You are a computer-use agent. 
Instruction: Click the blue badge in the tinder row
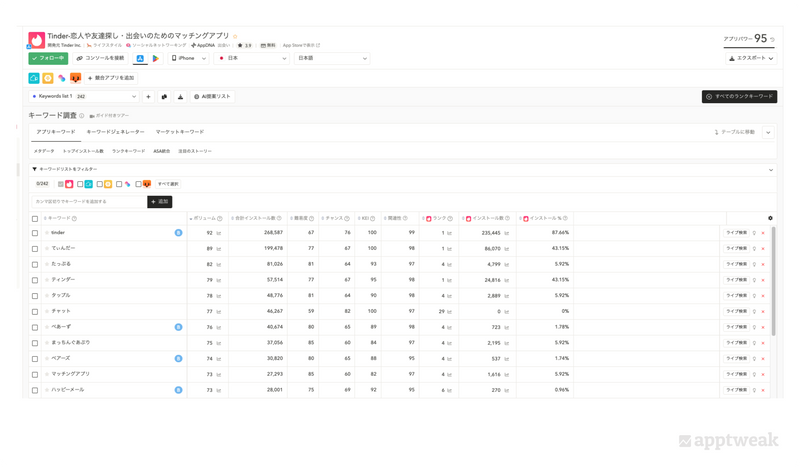(179, 233)
